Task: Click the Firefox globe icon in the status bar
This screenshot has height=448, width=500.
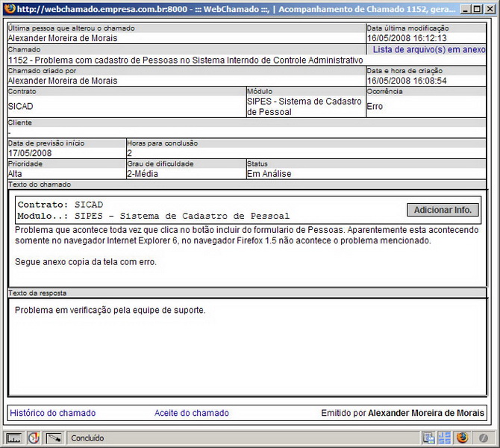Action: 462,438
